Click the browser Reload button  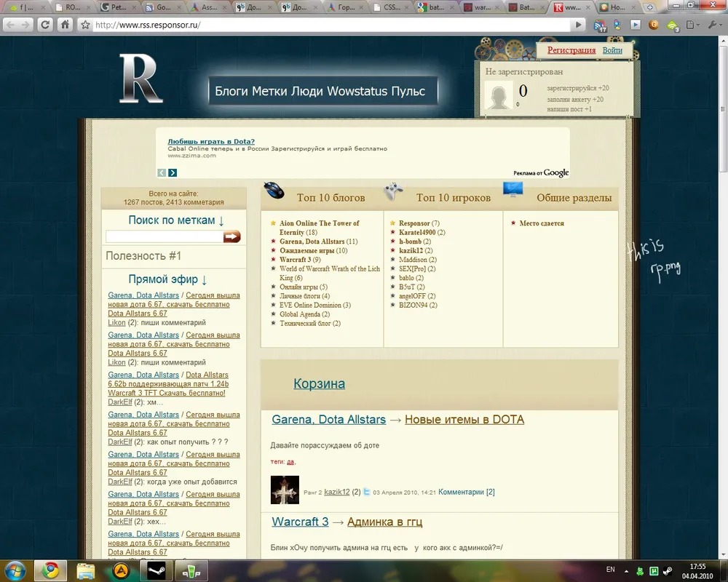45,25
